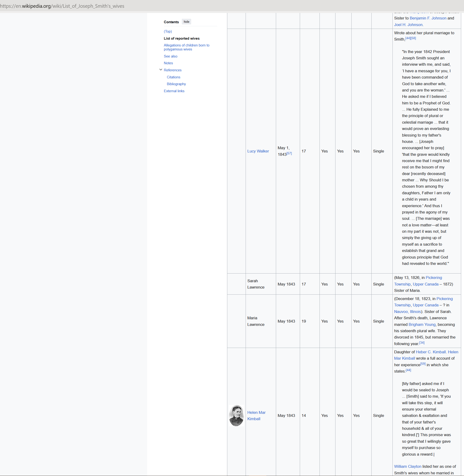
Task: Open Upper Canada link in Sarah Lawrence row
Action: point(426,284)
